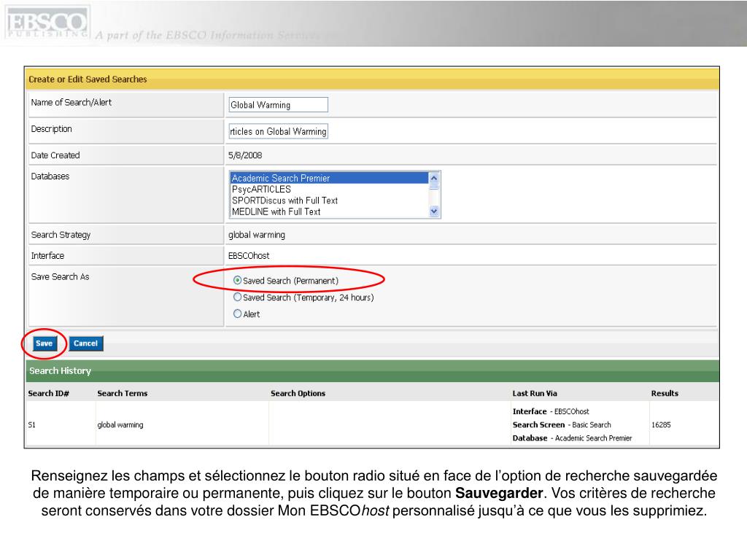
Task: Click S1 in the Search History row
Action: (x=31, y=425)
